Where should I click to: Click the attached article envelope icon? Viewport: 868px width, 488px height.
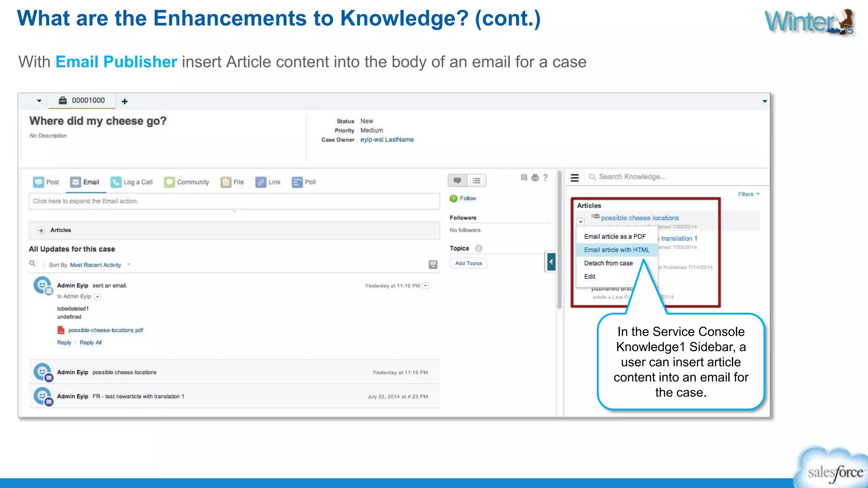(595, 216)
